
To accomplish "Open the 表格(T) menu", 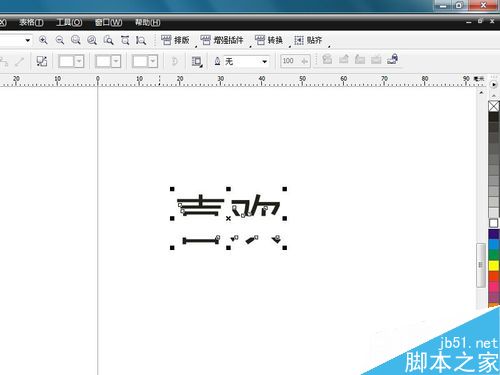I will tap(31, 22).
